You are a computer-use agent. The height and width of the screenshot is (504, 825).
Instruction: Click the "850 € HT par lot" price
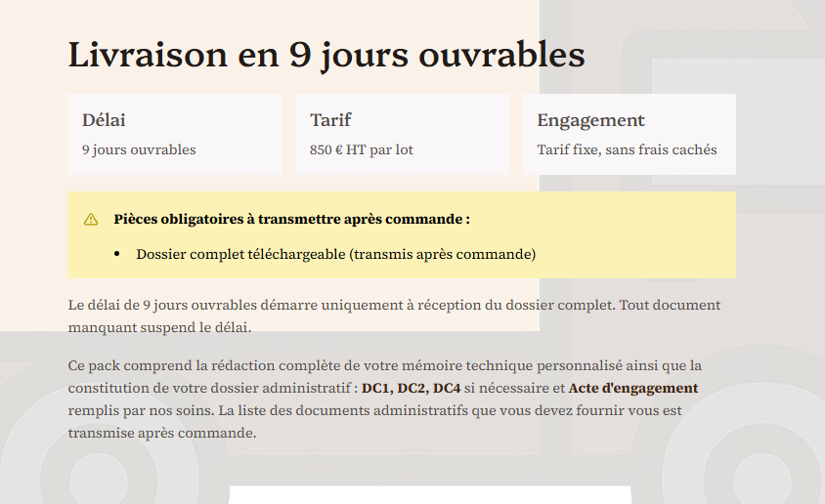pos(362,149)
